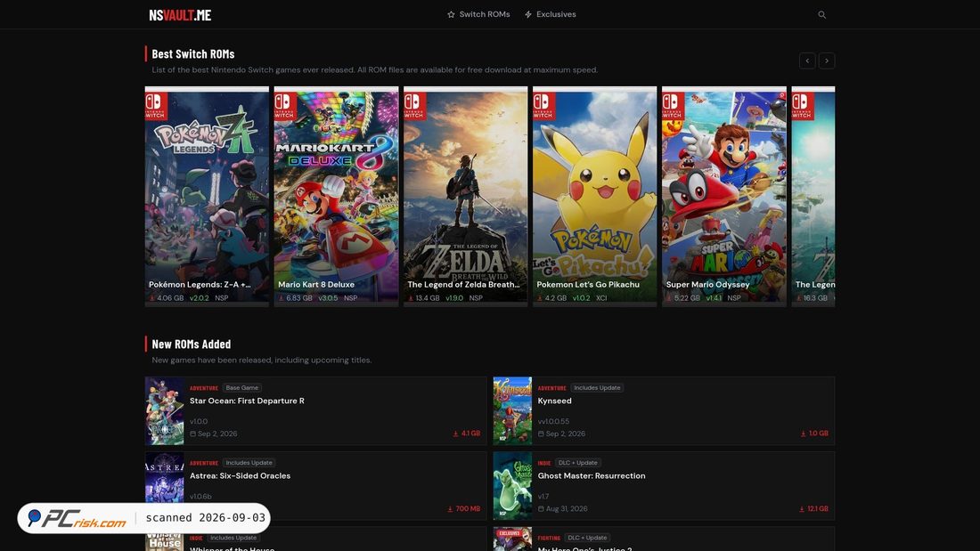The image size is (980, 551).
Task: Click the New ROMs Added heading
Action: pyautogui.click(x=192, y=344)
